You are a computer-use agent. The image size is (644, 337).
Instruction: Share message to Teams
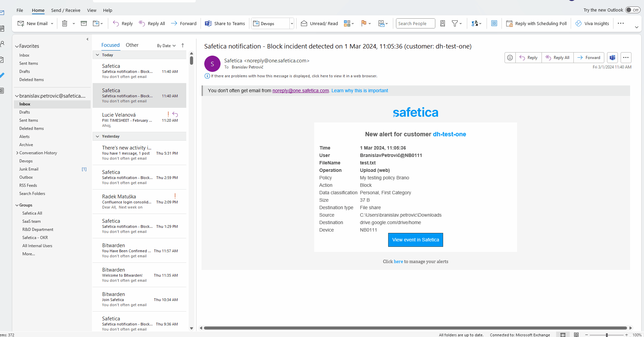(x=225, y=23)
